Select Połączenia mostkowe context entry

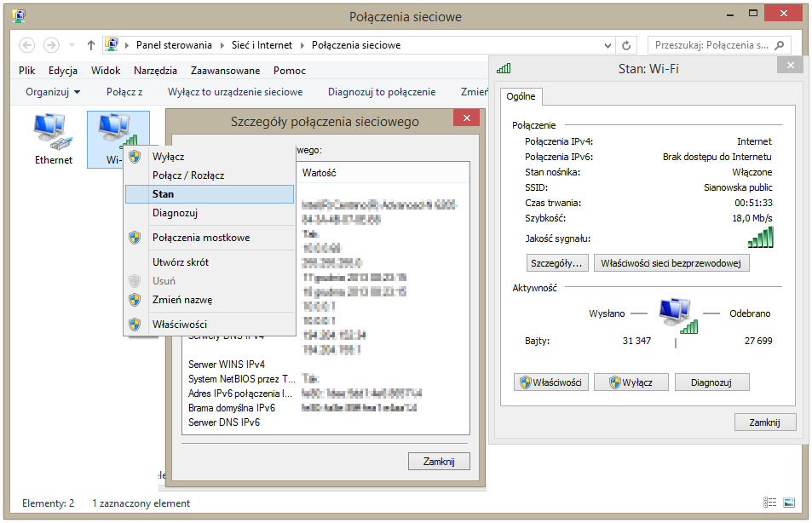pyautogui.click(x=210, y=238)
